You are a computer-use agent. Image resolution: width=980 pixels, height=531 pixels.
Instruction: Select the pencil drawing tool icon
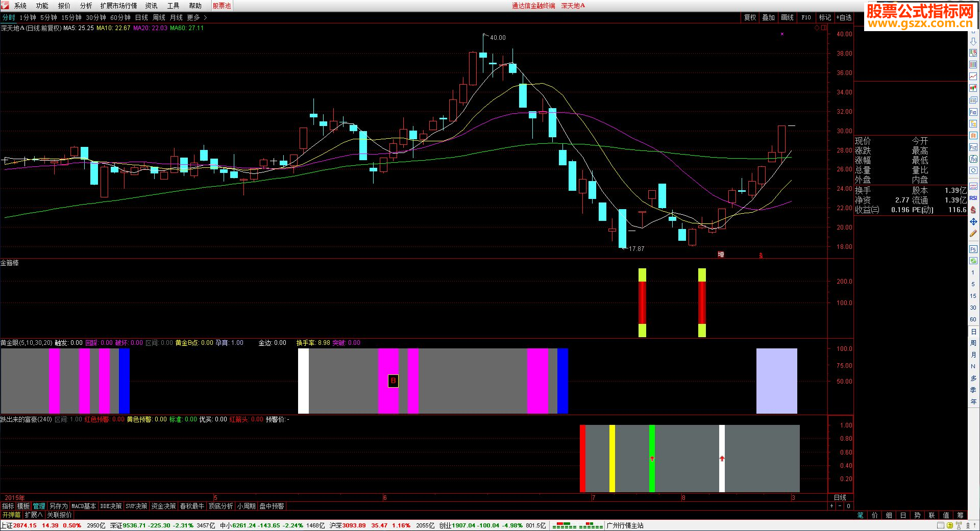[x=973, y=233]
